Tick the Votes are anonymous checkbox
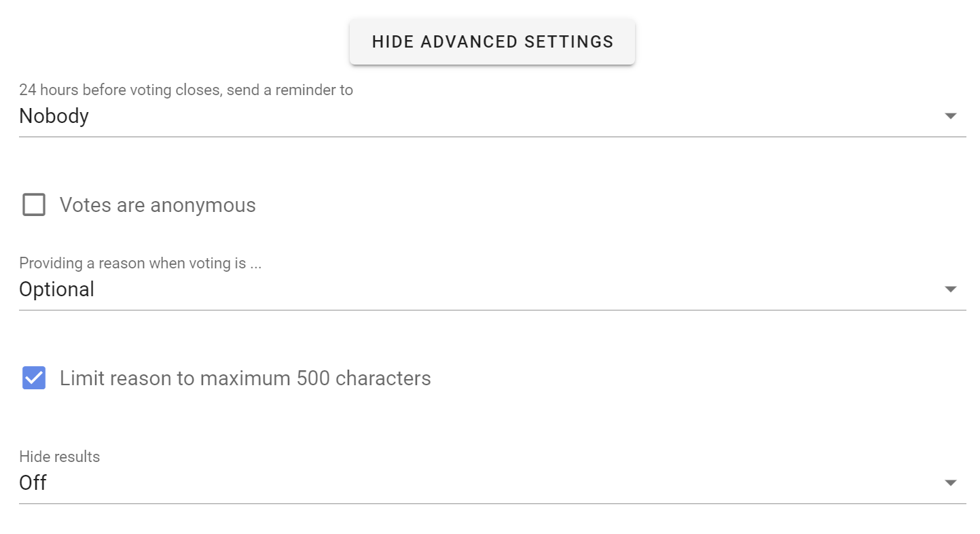The width and height of the screenshot is (980, 534). (34, 204)
